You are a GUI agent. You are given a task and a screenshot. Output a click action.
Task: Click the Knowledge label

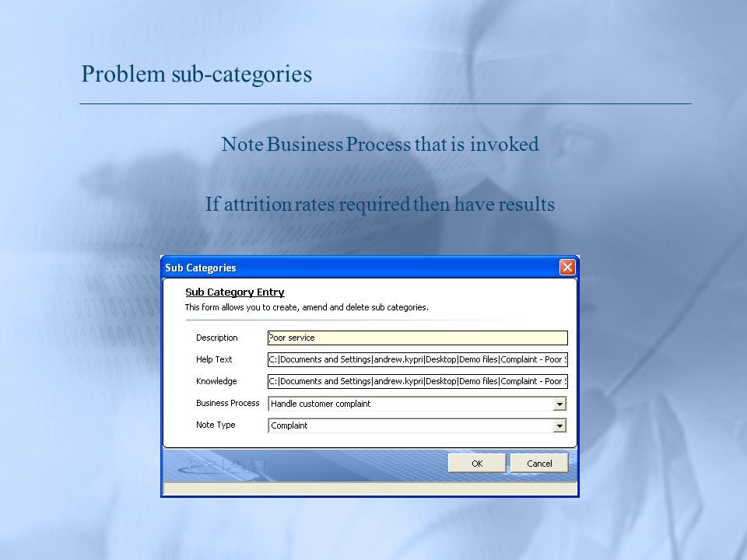(x=216, y=381)
